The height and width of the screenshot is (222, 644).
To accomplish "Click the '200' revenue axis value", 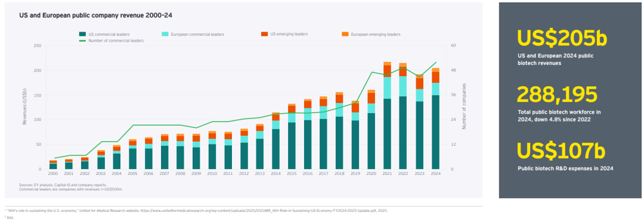I will pyautogui.click(x=38, y=70).
